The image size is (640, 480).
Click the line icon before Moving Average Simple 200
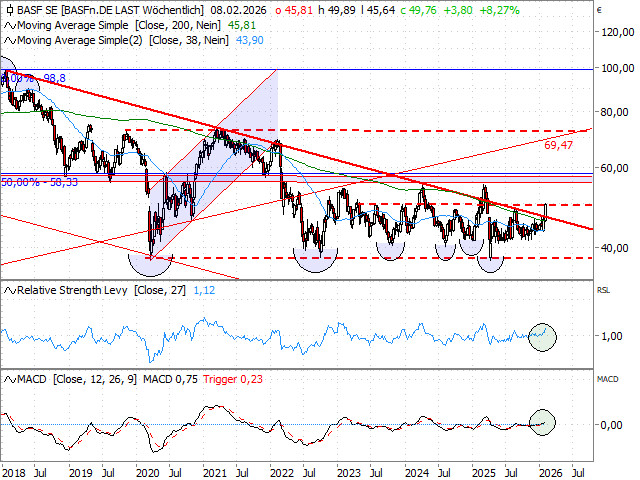point(10,26)
